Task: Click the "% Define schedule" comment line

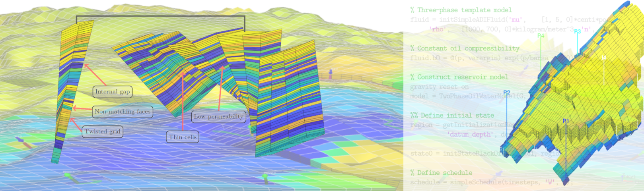Action: (x=441, y=173)
